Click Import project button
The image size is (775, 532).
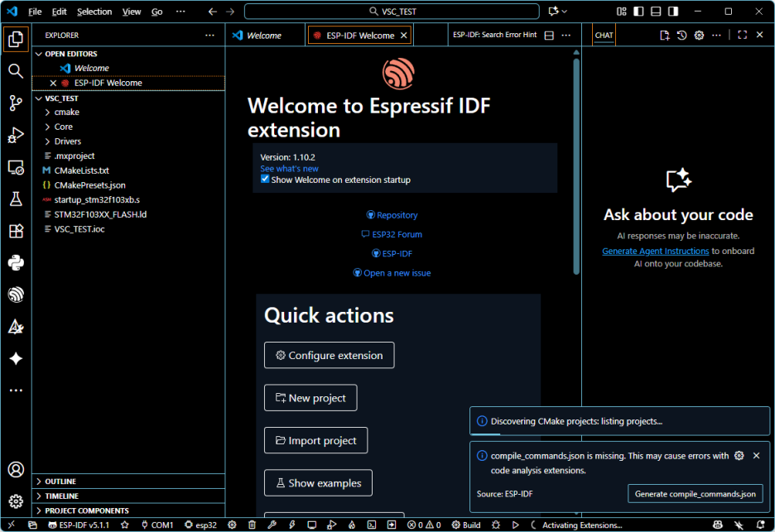pyautogui.click(x=315, y=440)
